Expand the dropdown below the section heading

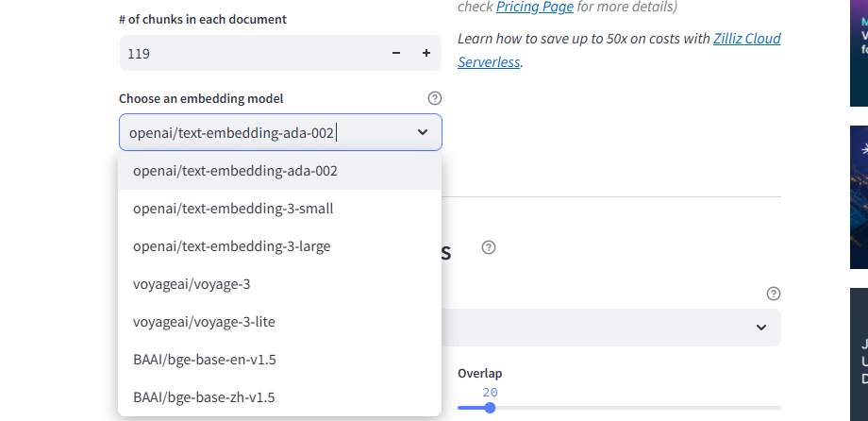coord(760,328)
